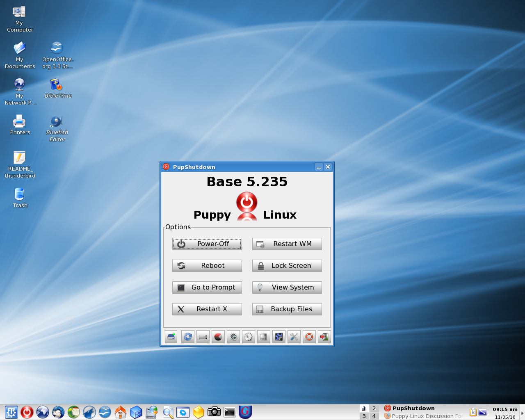Click the blue monitor tray icon

pyautogui.click(x=483, y=412)
